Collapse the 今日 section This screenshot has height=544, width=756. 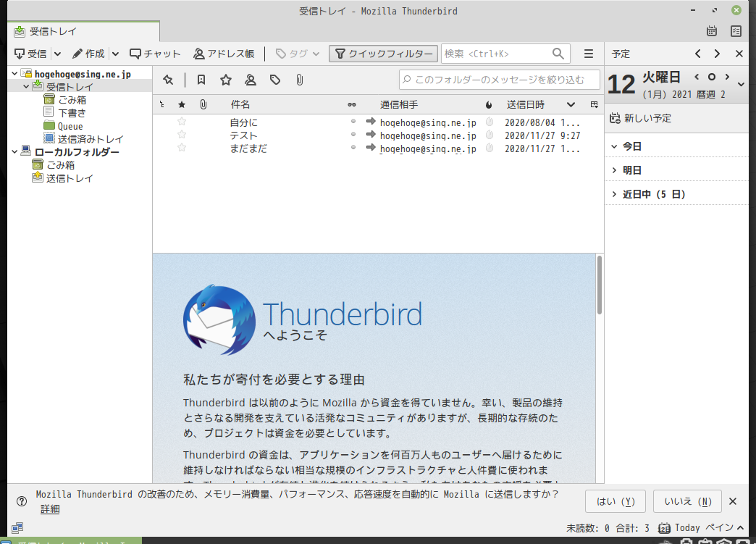coord(614,146)
